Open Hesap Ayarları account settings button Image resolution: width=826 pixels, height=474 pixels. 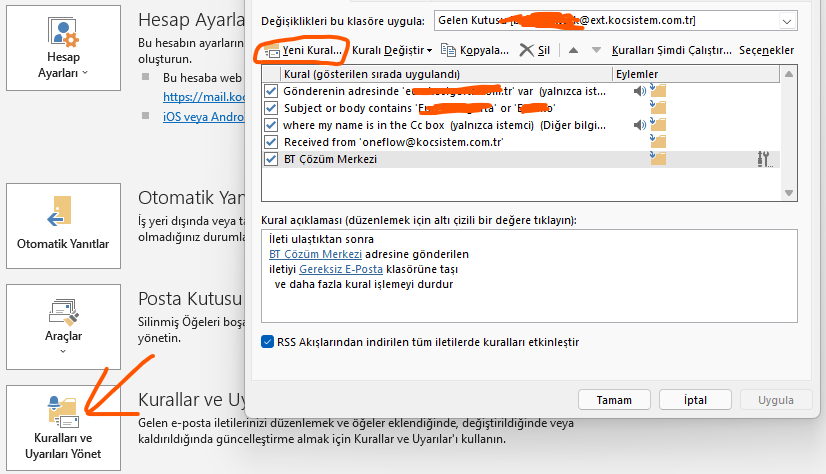click(63, 48)
